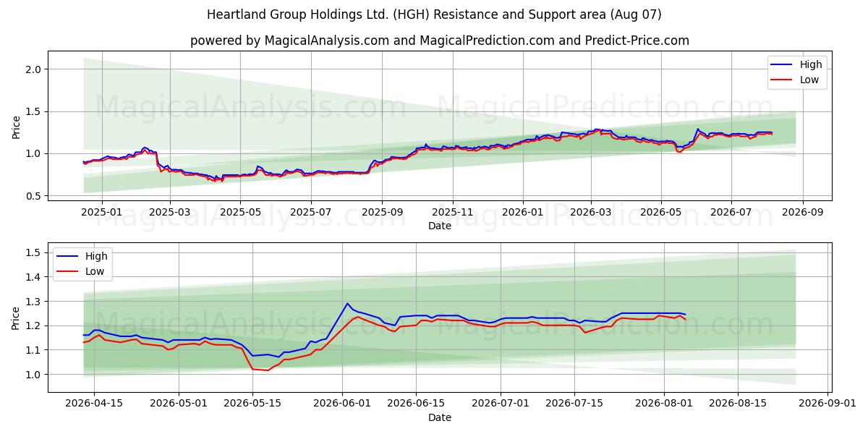Click the 2025-07 tick label on top chart

311,212
